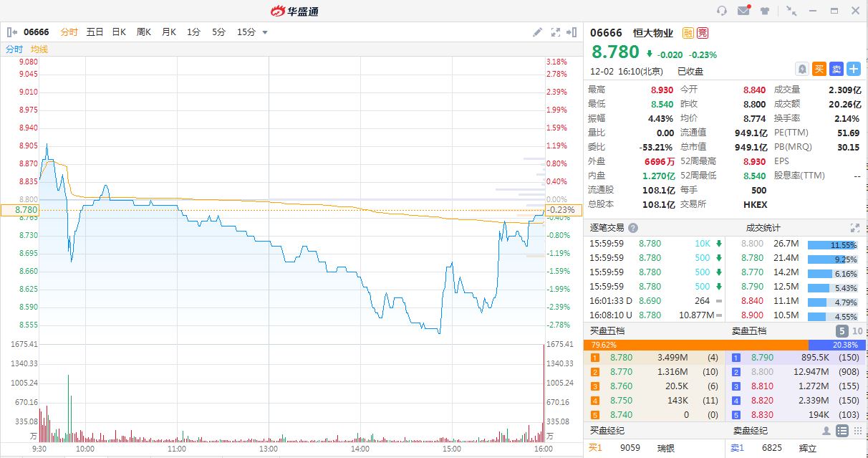Open the messages envelope icon

point(743,10)
